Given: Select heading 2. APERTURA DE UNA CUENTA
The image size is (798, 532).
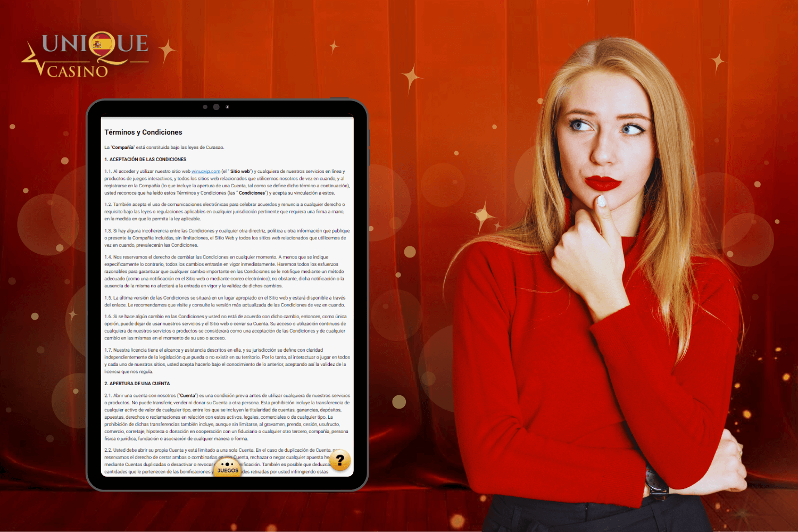Looking at the screenshot, I should 137,384.
